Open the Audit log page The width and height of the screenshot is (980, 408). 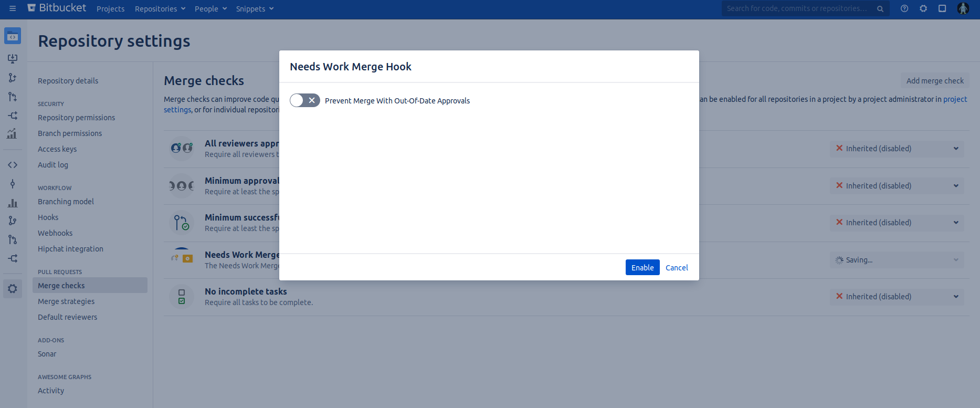(x=53, y=165)
